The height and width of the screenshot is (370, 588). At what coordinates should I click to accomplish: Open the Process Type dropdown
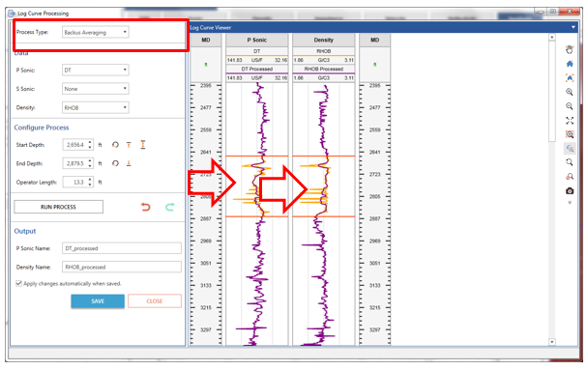tap(95, 32)
